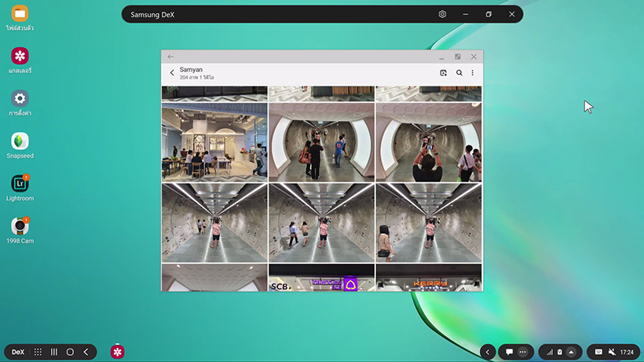The width and height of the screenshot is (644, 362).
Task: Click the Samyan album title
Action: pos(191,70)
